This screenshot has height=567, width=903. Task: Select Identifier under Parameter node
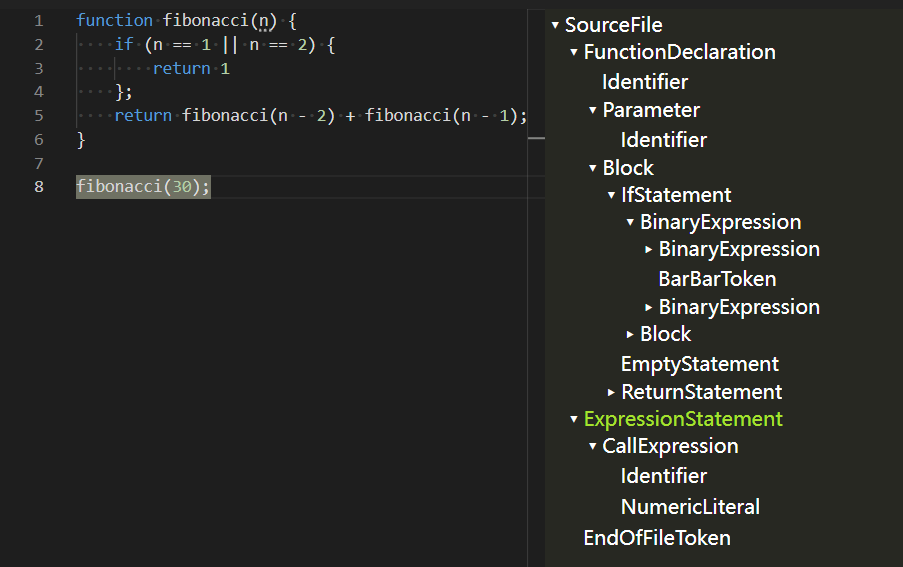click(663, 140)
